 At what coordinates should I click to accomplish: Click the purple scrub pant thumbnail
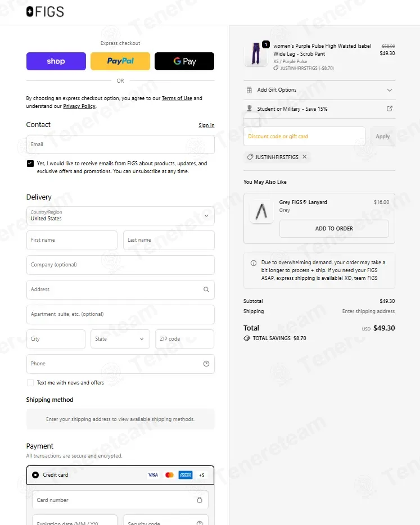(x=256, y=53)
